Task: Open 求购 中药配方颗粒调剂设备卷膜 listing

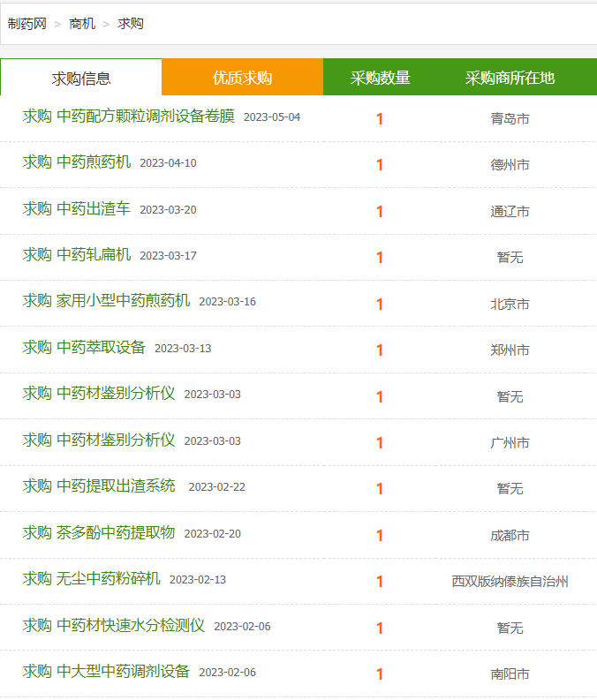Action: 129,116
